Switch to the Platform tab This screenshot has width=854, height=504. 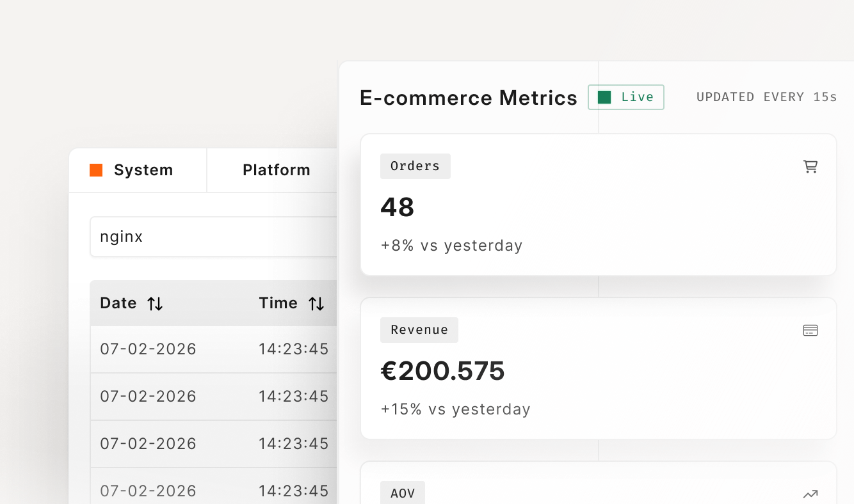pyautogui.click(x=273, y=170)
